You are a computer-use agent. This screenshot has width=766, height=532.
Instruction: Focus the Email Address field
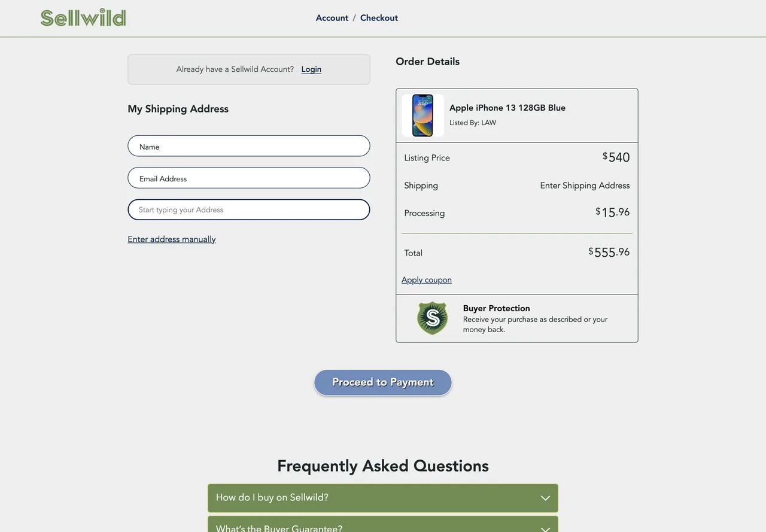click(x=249, y=178)
